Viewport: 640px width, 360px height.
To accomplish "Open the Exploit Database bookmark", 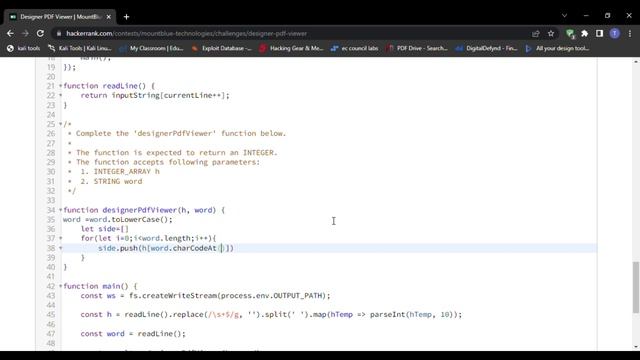I will click(x=222, y=48).
